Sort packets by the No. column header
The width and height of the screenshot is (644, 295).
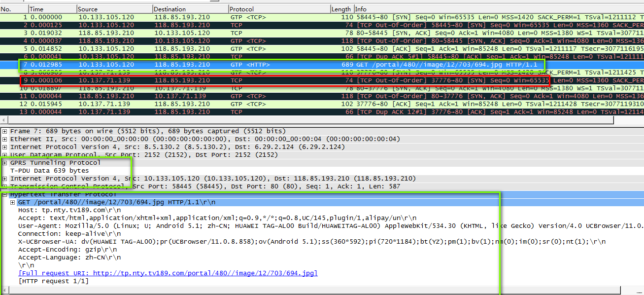point(14,9)
